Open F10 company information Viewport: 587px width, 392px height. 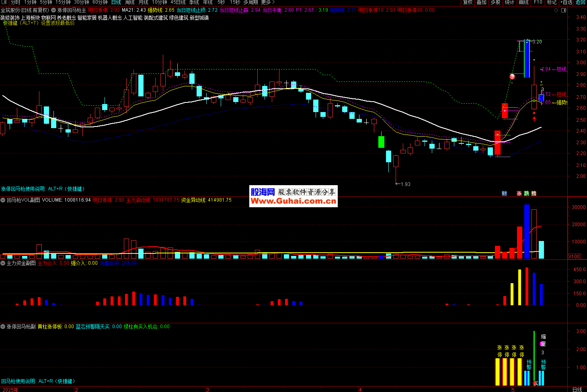pyautogui.click(x=538, y=2)
